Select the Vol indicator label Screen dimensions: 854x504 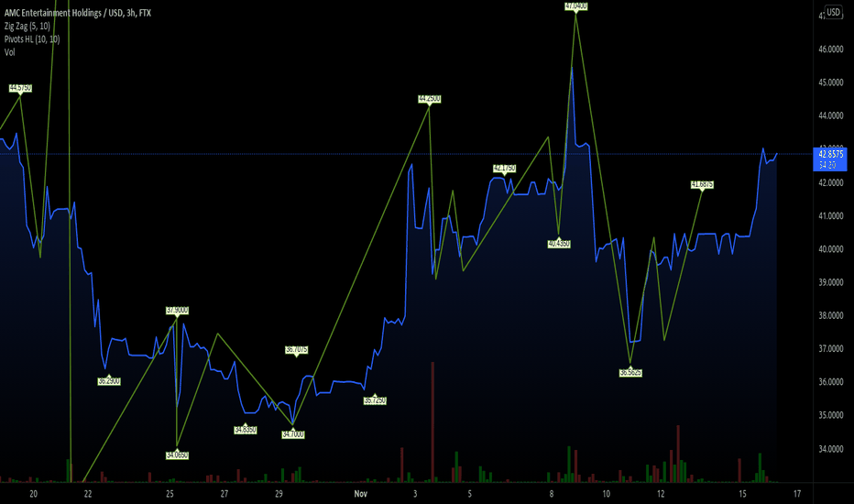[x=10, y=52]
